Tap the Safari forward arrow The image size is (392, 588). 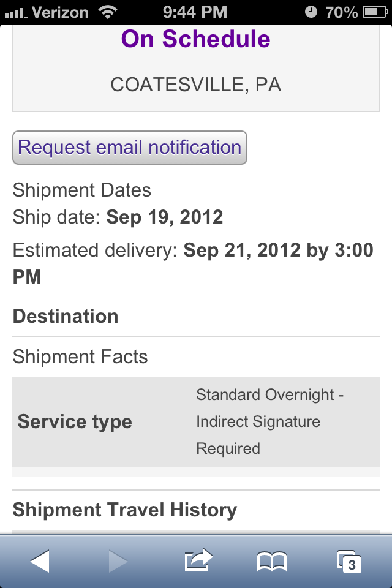118,561
